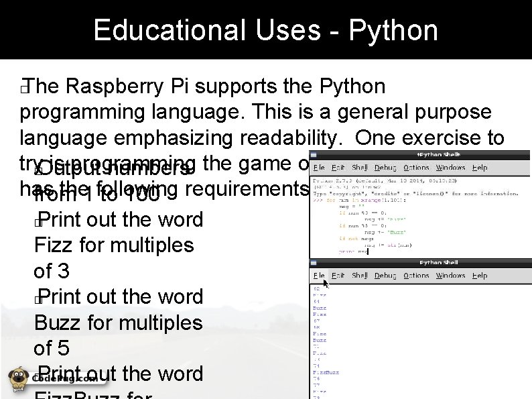
Task: Open Windows menu in upper Python Shell
Action: [x=450, y=168]
